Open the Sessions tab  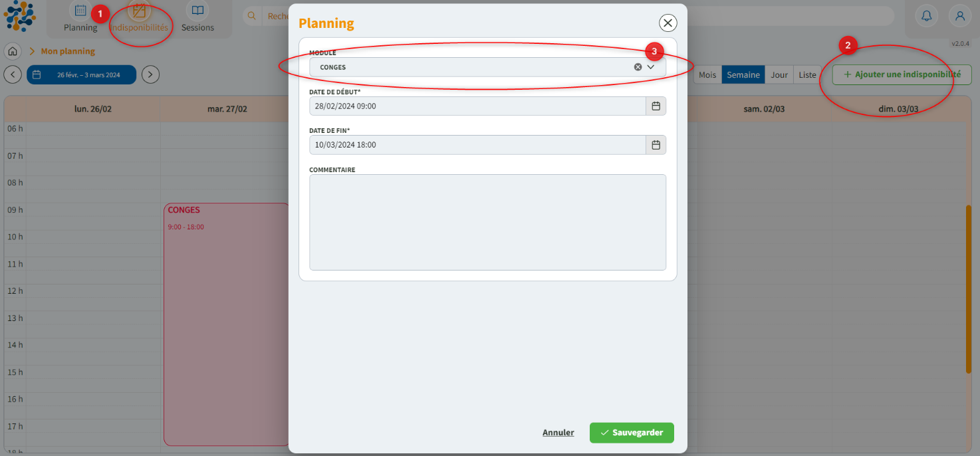click(x=197, y=18)
